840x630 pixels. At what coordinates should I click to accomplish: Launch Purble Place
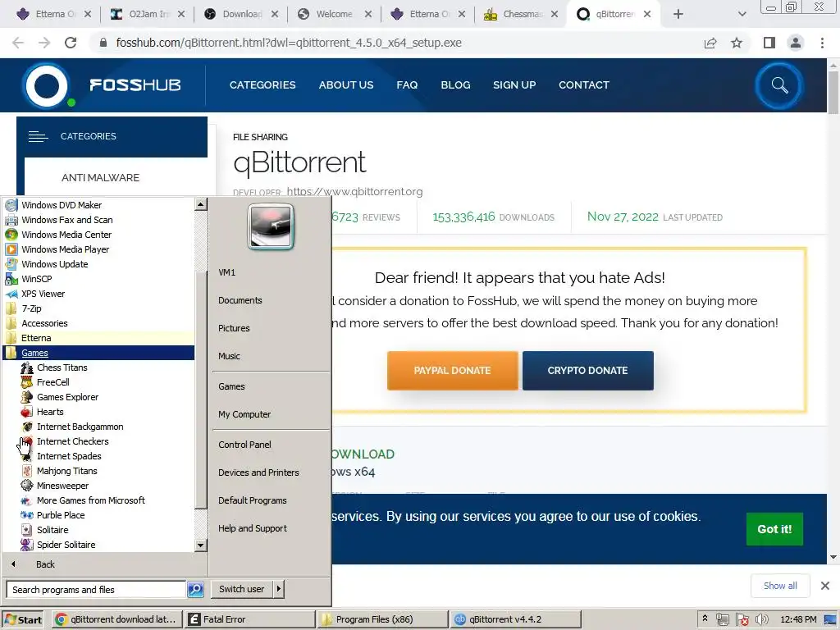61,515
